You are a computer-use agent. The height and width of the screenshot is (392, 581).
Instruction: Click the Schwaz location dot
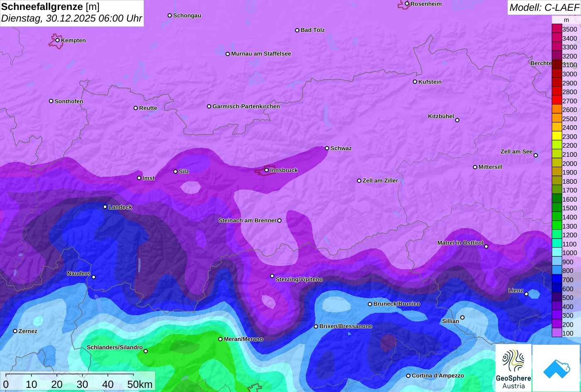tap(327, 148)
